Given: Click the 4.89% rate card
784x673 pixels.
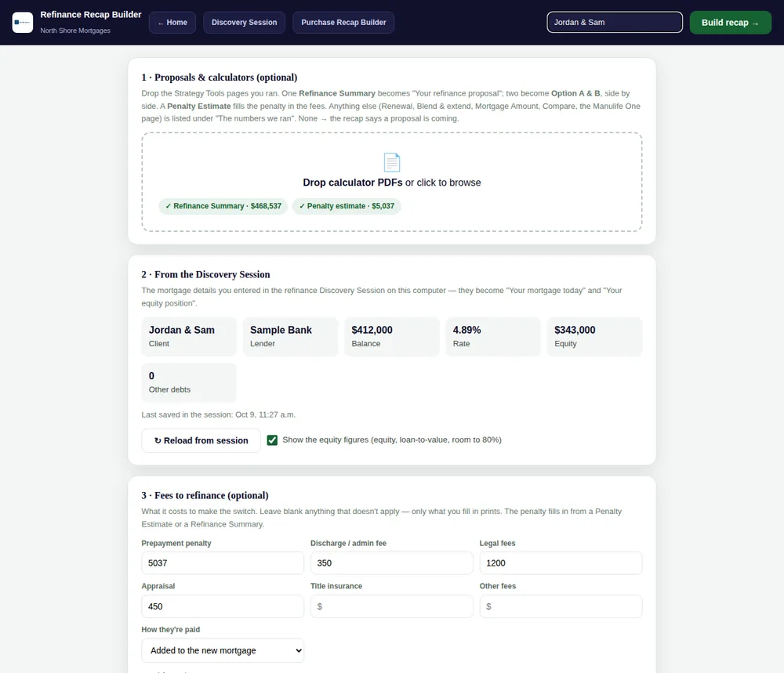Looking at the screenshot, I should click(493, 336).
